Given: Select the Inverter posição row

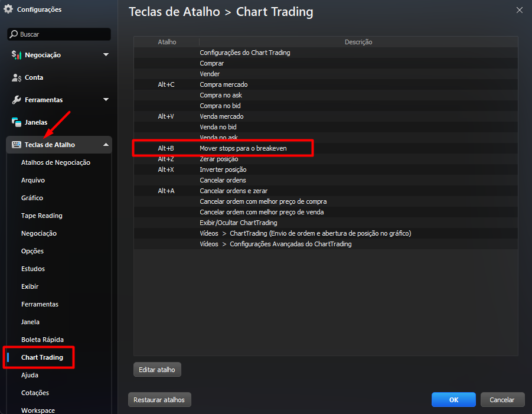Looking at the screenshot, I should tap(326, 169).
